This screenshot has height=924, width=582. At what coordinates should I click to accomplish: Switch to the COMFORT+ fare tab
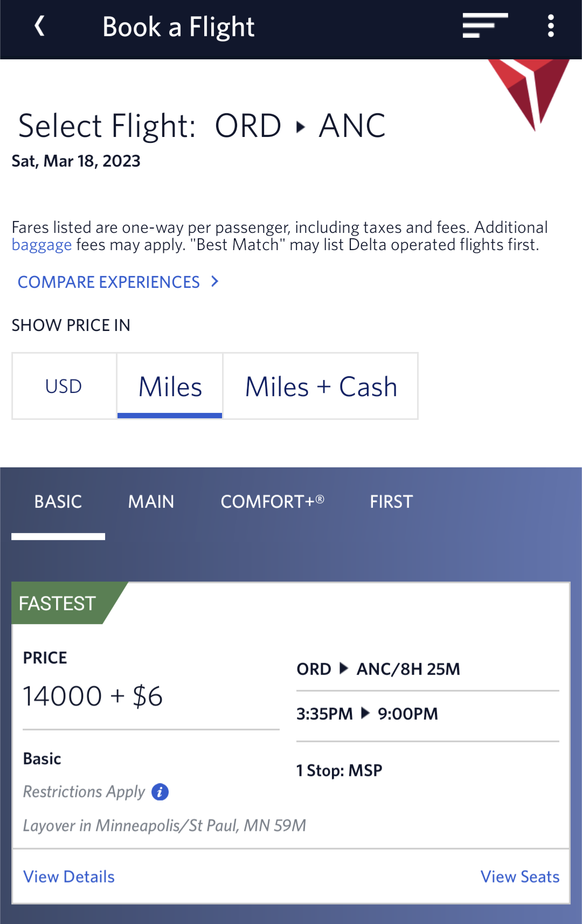tap(272, 502)
